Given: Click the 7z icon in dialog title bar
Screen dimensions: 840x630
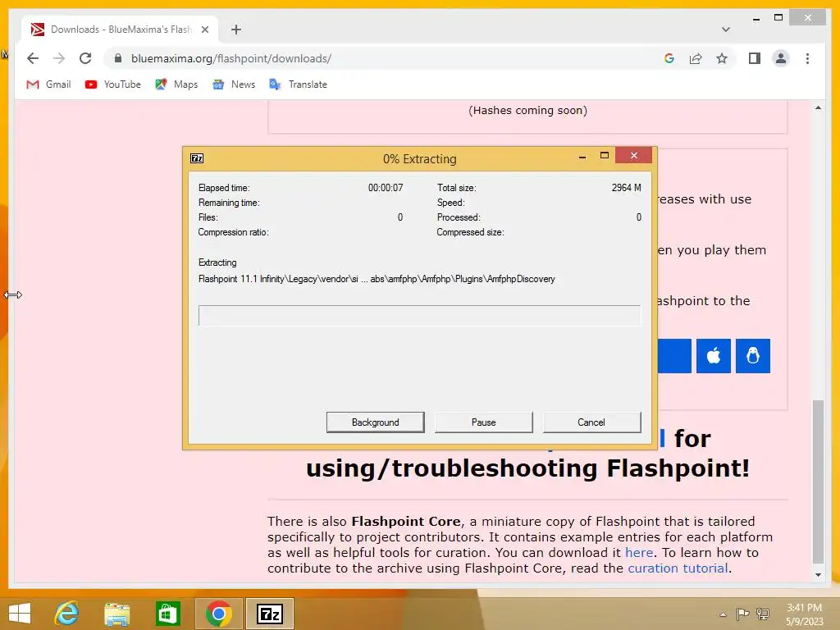Looking at the screenshot, I should [197, 158].
